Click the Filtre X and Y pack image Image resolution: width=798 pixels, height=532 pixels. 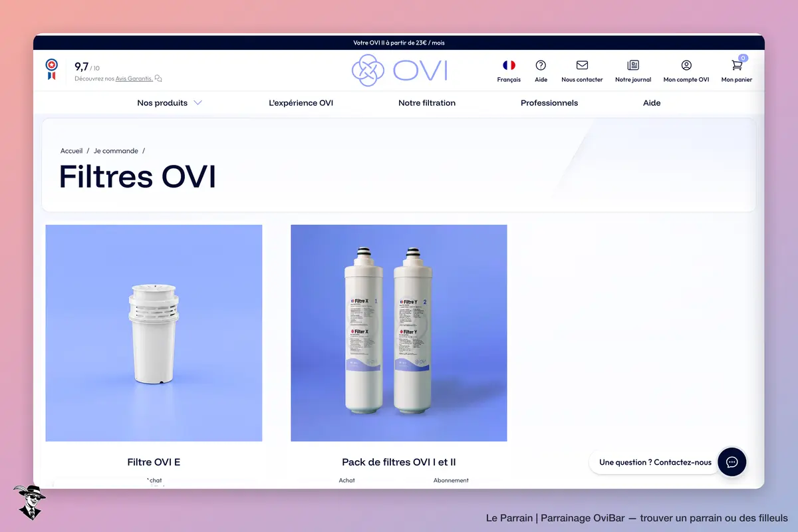[399, 333]
